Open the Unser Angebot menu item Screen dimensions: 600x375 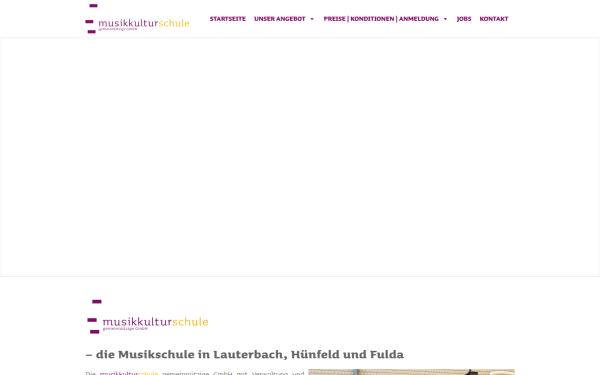click(280, 19)
